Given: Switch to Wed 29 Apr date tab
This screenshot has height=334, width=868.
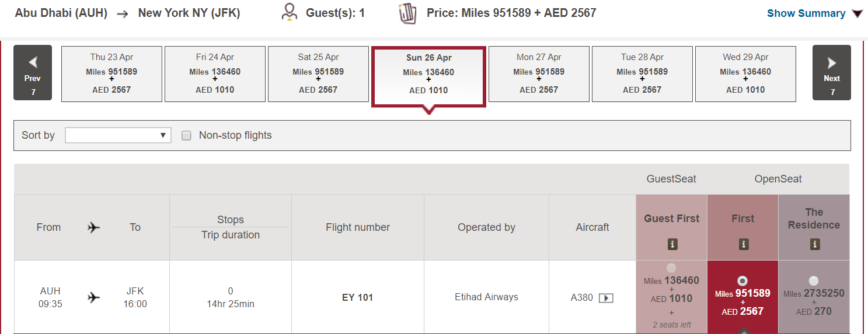Looking at the screenshot, I should coord(745,74).
